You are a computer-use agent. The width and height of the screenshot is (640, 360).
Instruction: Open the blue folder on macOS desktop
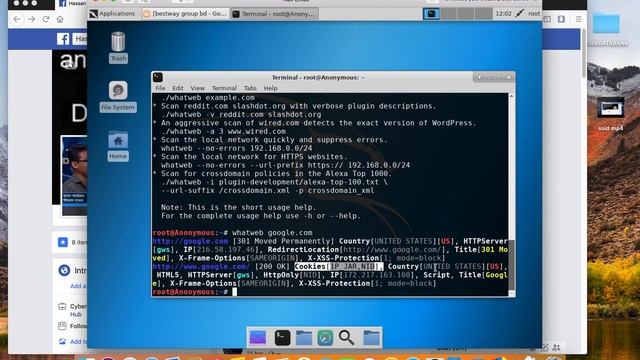pos(606,23)
